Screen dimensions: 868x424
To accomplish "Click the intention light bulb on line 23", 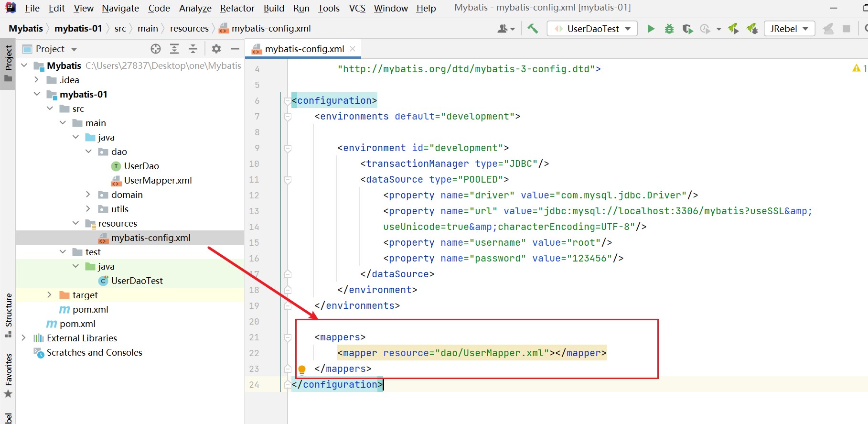I will 302,369.
